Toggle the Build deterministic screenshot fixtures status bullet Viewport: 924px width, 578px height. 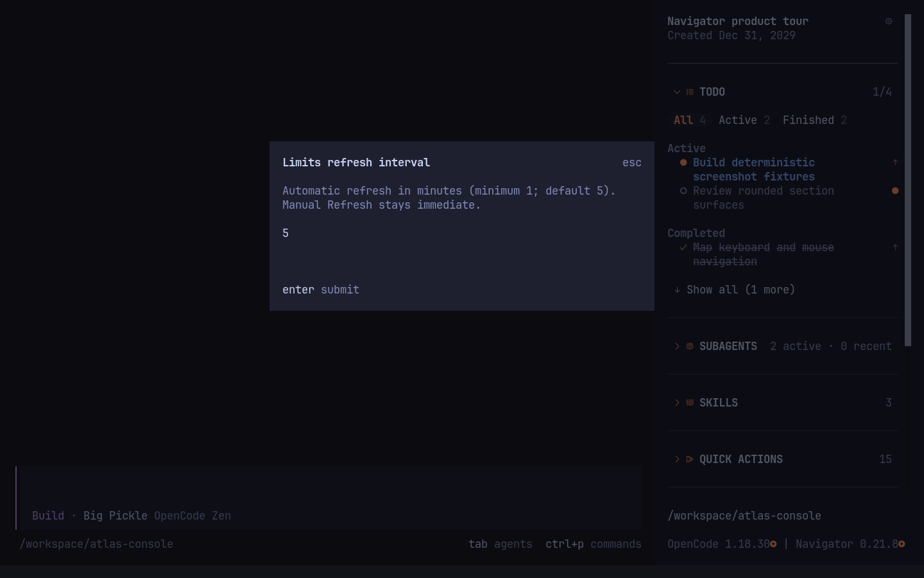(x=683, y=162)
